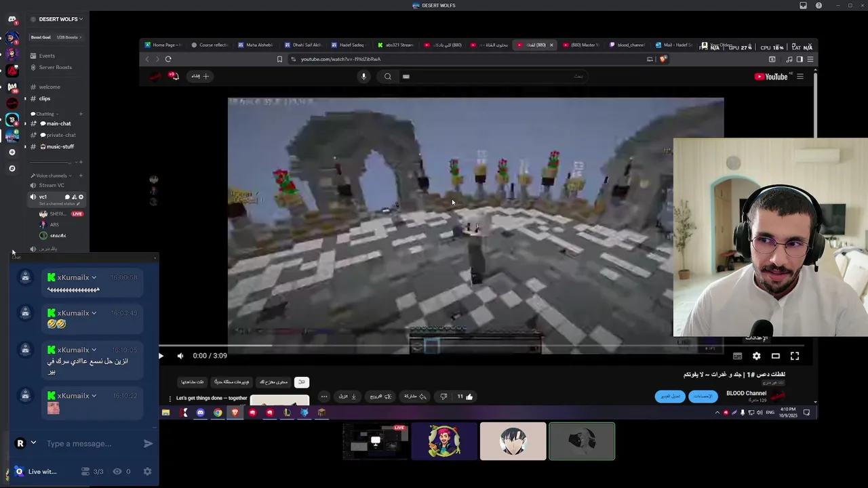
Task: Send the chat message arrow icon
Action: pyautogui.click(x=148, y=443)
